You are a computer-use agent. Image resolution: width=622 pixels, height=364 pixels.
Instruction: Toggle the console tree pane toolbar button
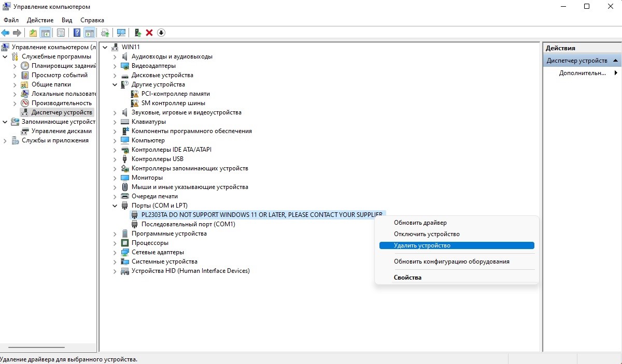[x=46, y=33]
